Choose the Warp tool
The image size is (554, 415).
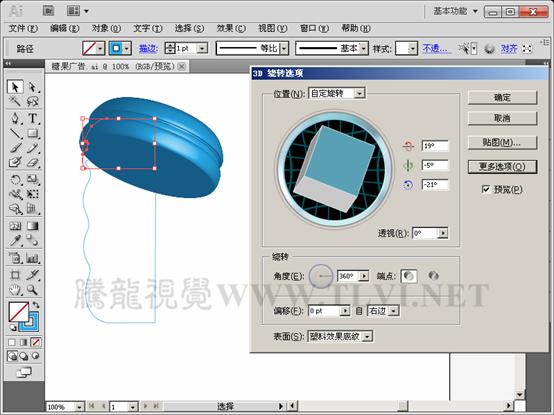(x=15, y=194)
